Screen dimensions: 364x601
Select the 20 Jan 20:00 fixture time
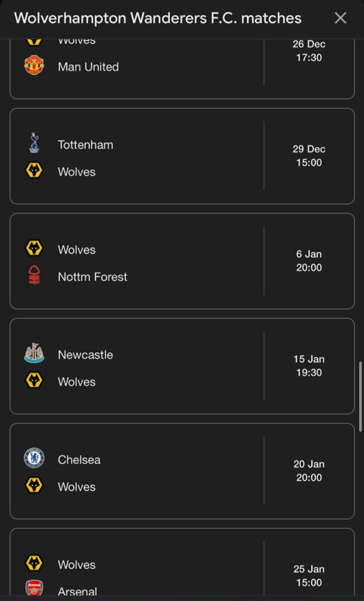point(309,471)
